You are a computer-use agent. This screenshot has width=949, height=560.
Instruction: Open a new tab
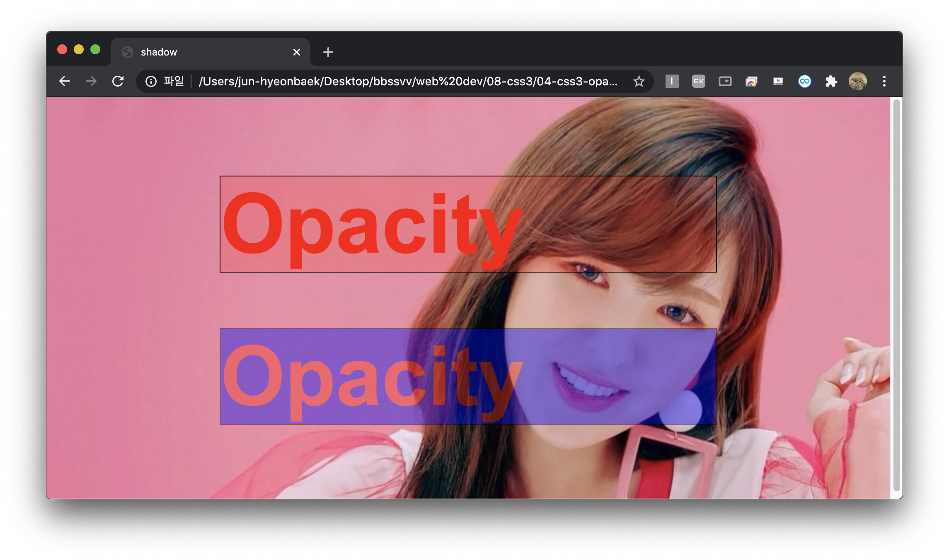click(x=328, y=52)
